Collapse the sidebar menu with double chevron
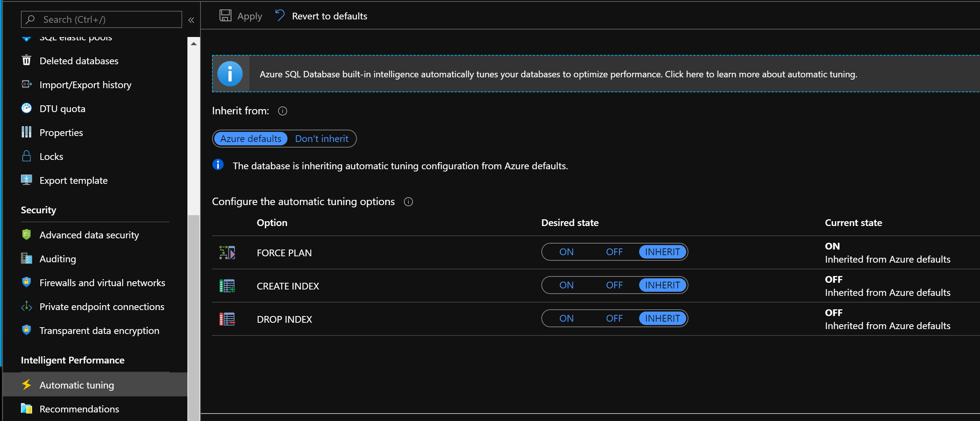This screenshot has width=980, height=421. 192,20
